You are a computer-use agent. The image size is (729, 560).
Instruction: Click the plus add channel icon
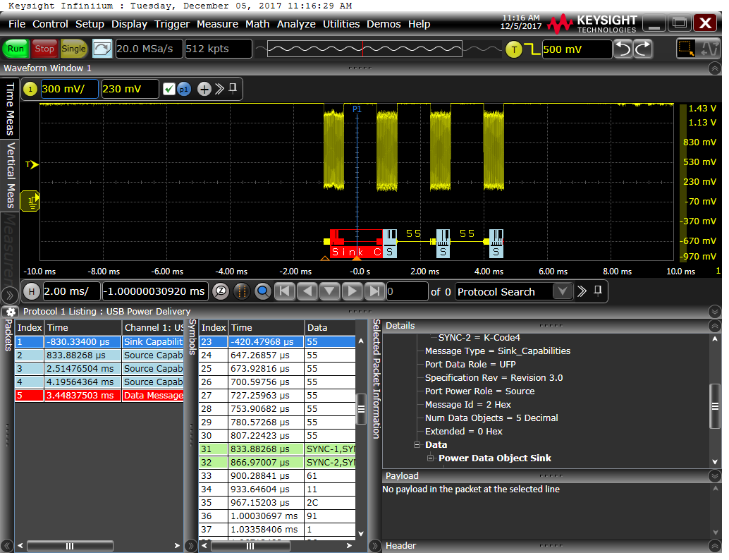tap(204, 90)
